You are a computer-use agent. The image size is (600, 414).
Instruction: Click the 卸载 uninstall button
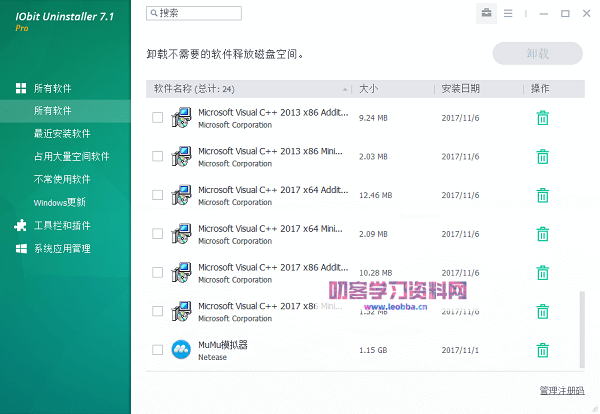coord(538,54)
